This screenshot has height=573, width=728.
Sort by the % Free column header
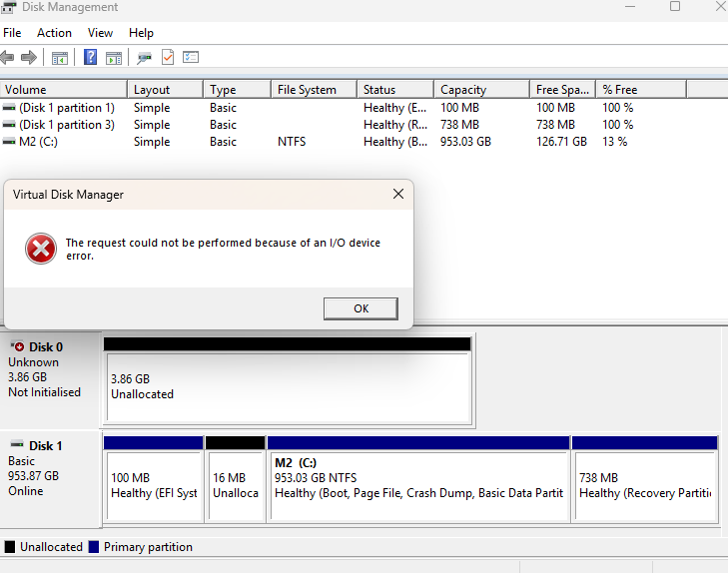point(641,90)
